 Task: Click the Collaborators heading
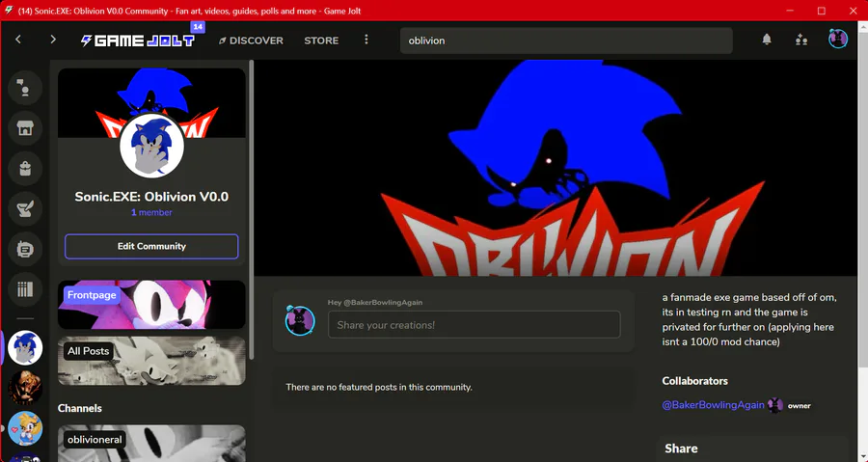point(694,381)
